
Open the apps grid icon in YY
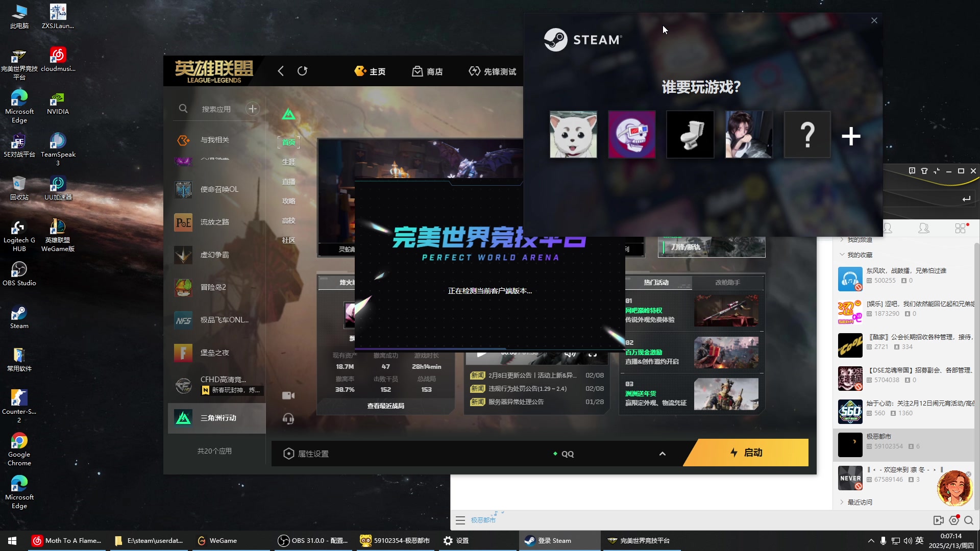tap(961, 229)
